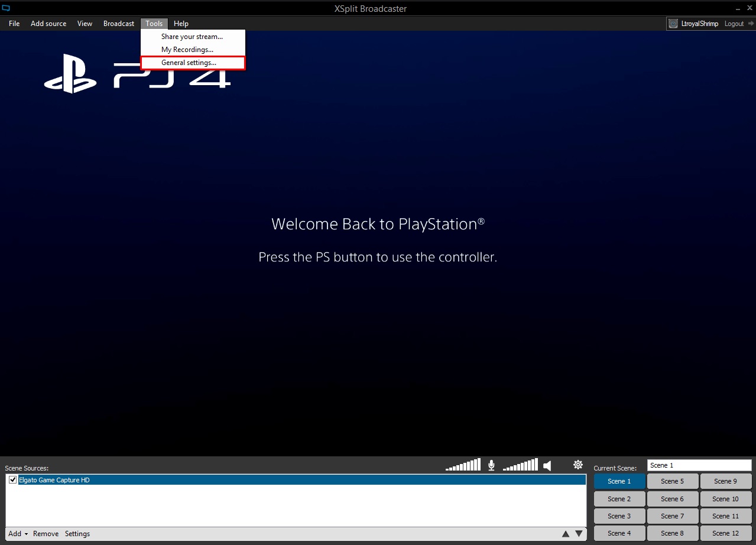Viewport: 756px width, 545px height.
Task: Click the XSplit logo icon in title bar
Action: click(7, 8)
